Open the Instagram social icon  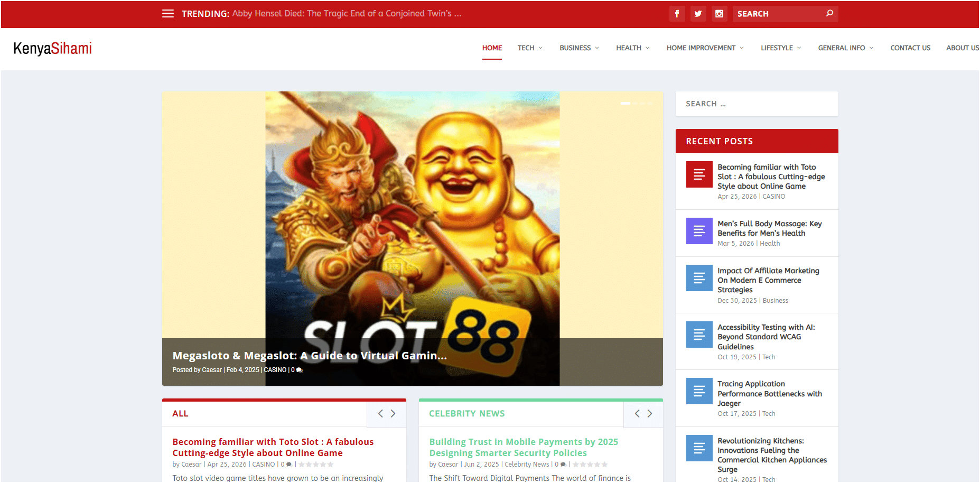[719, 14]
